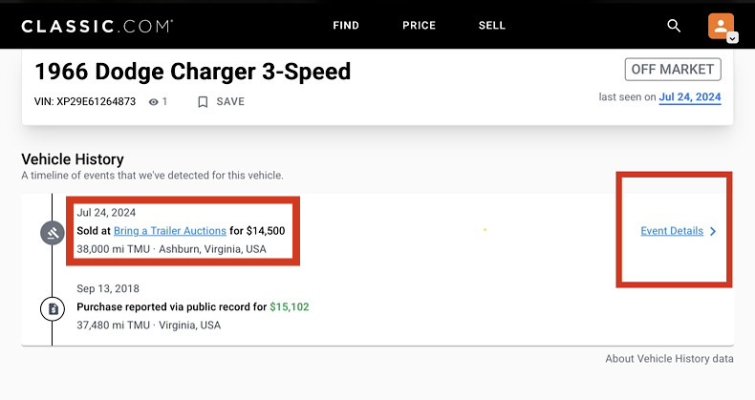
Task: Open About Vehicle History data
Action: 669,358
